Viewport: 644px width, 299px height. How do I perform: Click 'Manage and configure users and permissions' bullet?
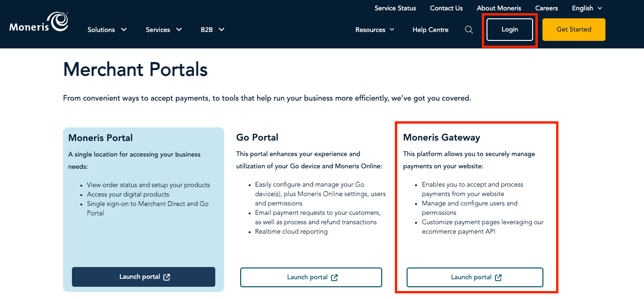(470, 208)
